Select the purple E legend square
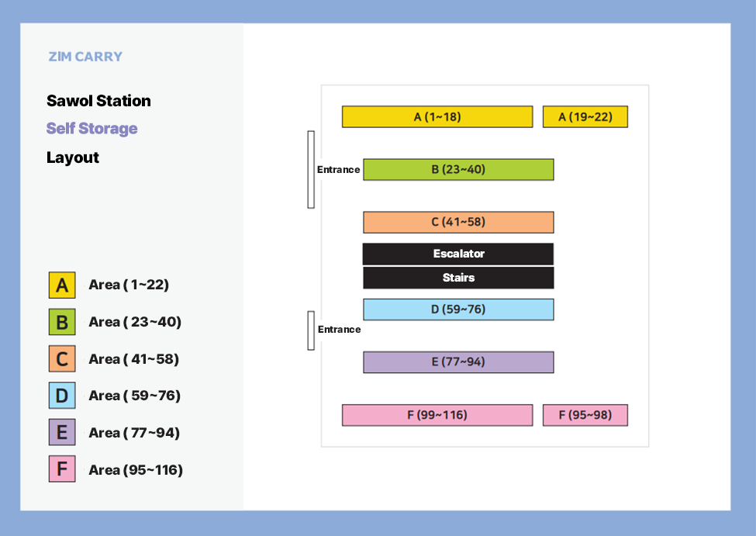The height and width of the screenshot is (536, 756). pos(62,432)
